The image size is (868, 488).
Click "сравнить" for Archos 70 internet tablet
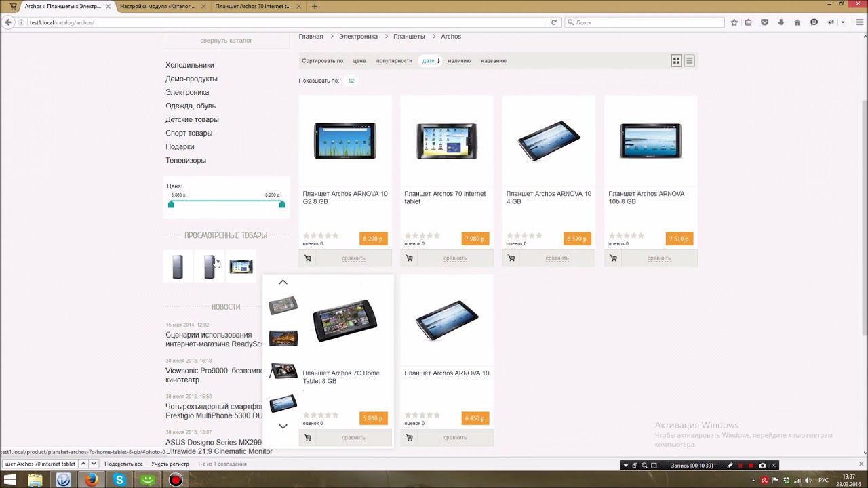[455, 258]
